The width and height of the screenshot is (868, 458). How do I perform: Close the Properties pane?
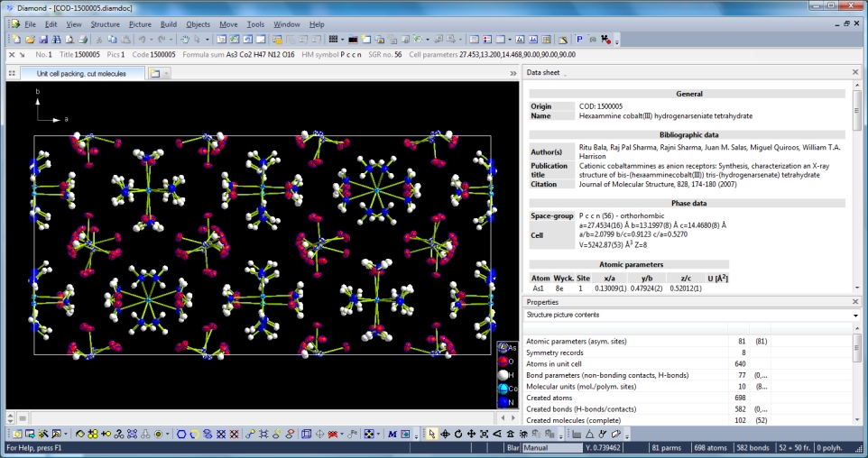[x=855, y=302]
